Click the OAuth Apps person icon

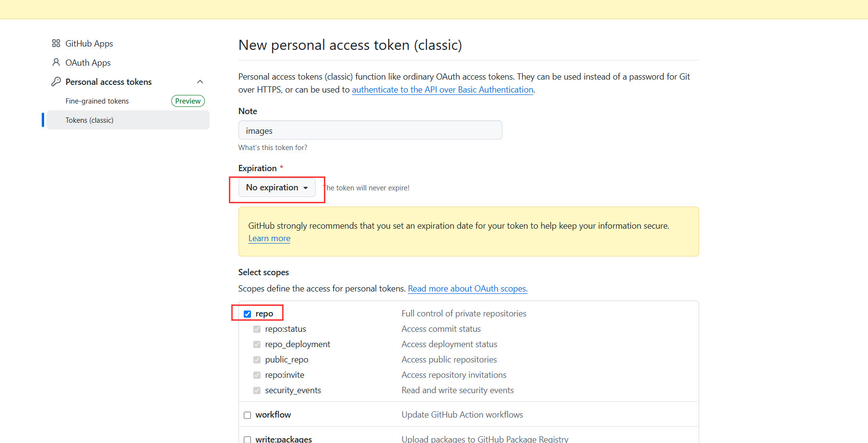point(56,63)
